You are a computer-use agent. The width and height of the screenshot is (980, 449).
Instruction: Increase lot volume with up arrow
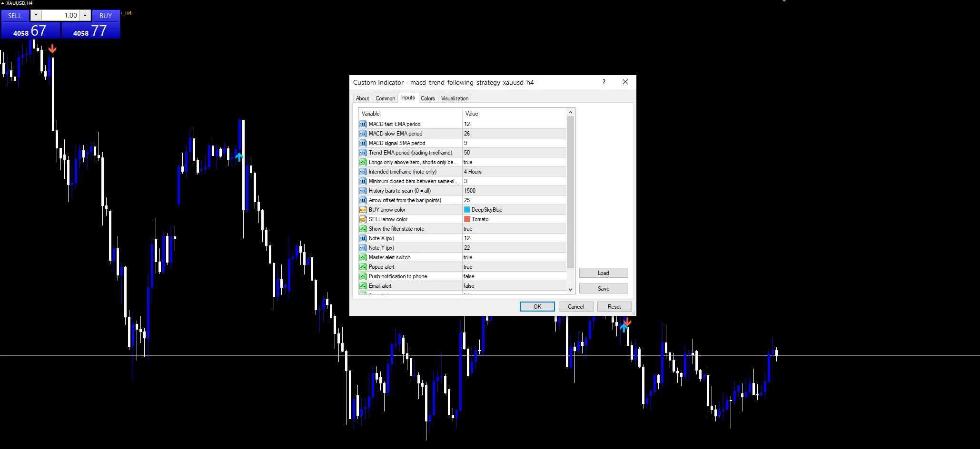[85, 15]
